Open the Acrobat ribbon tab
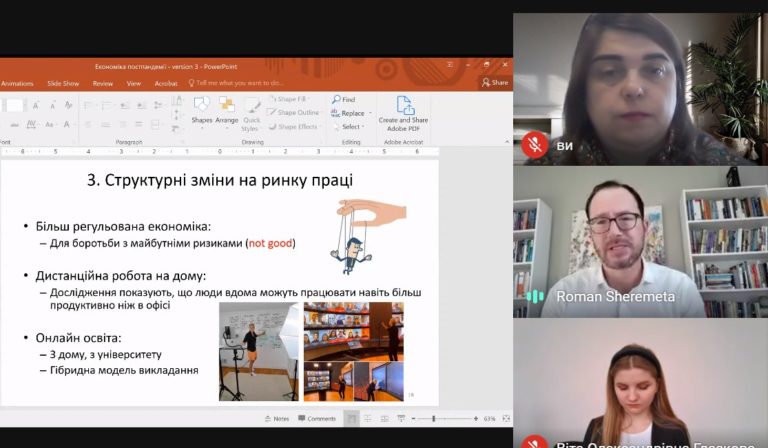 [x=166, y=84]
